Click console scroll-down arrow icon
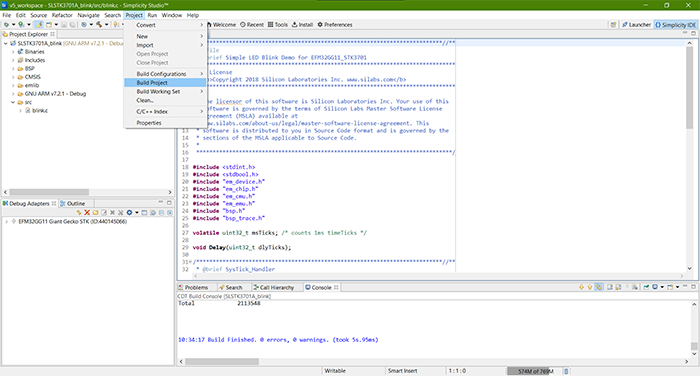Image resolution: width=700 pixels, height=376 pixels. (x=581, y=287)
